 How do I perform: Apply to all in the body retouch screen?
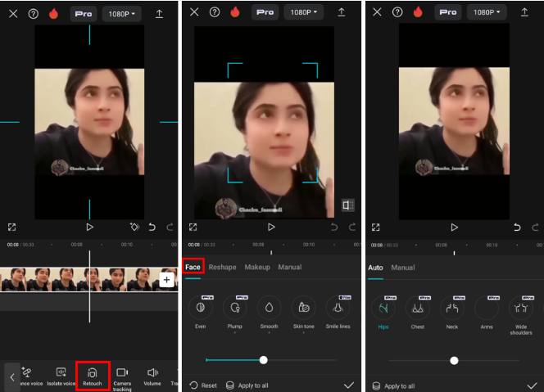[x=393, y=386]
